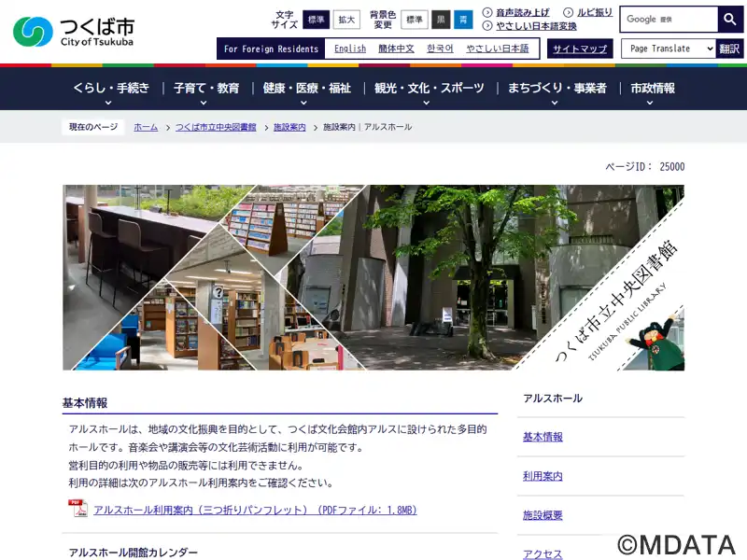Switch background color to black 黒
This screenshot has width=747, height=560.
tap(441, 20)
